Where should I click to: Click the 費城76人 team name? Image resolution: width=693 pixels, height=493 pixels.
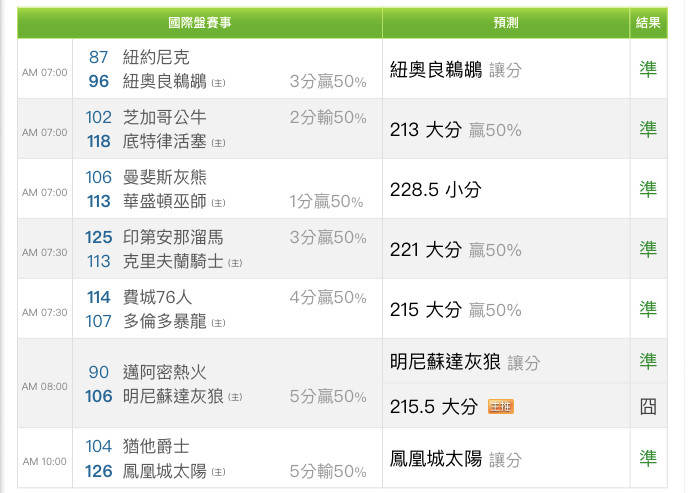click(157, 297)
